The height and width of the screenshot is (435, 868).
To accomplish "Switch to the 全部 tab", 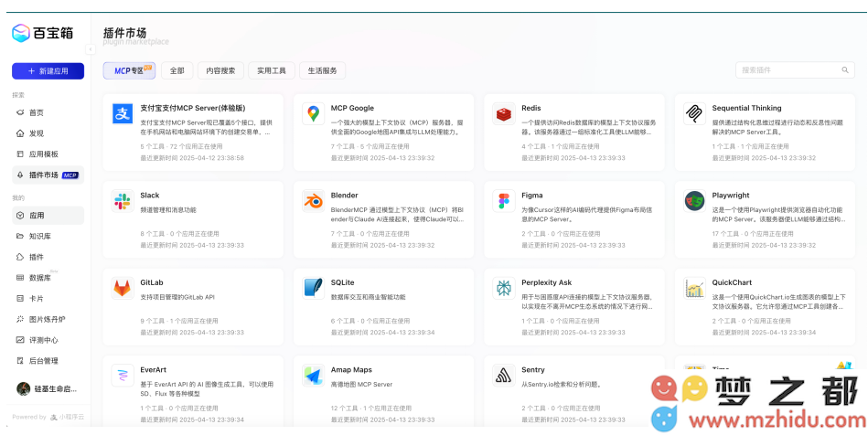I will click(177, 71).
